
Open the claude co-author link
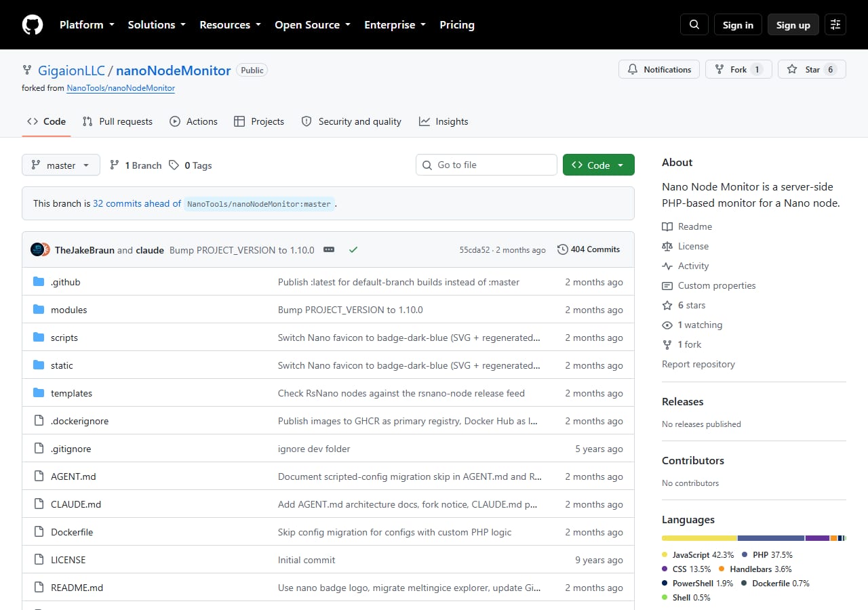click(150, 250)
